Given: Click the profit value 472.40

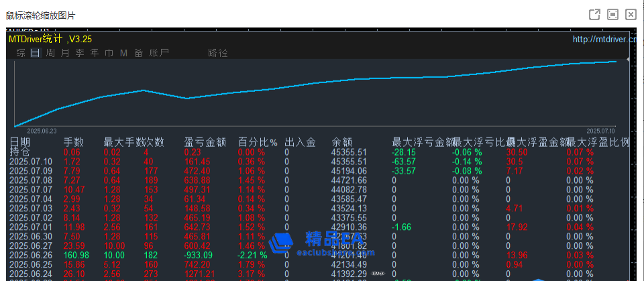Looking at the screenshot, I should coord(198,170).
